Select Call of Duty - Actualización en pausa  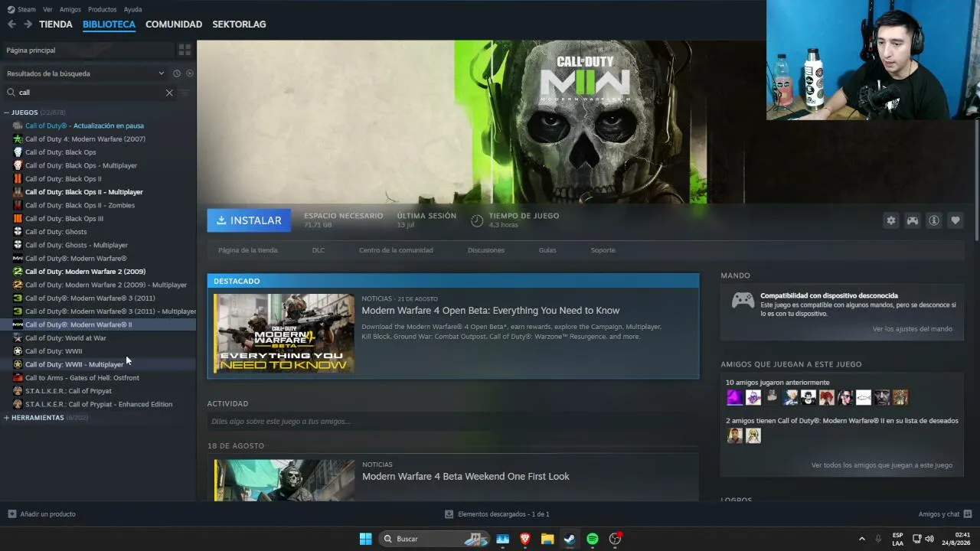coord(84,126)
